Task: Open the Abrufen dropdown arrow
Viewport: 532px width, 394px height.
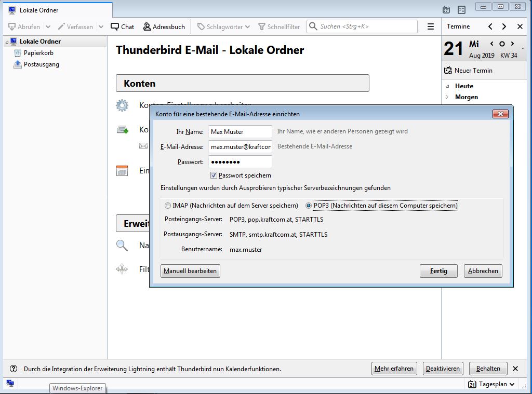Action: coord(48,27)
